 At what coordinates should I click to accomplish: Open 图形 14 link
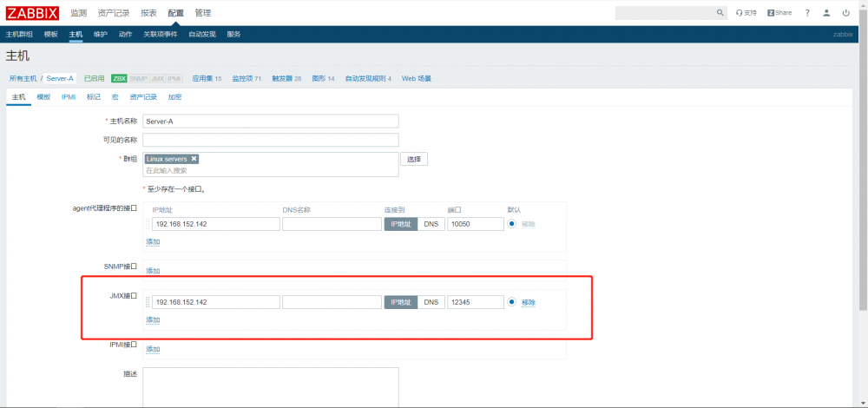[x=323, y=79]
